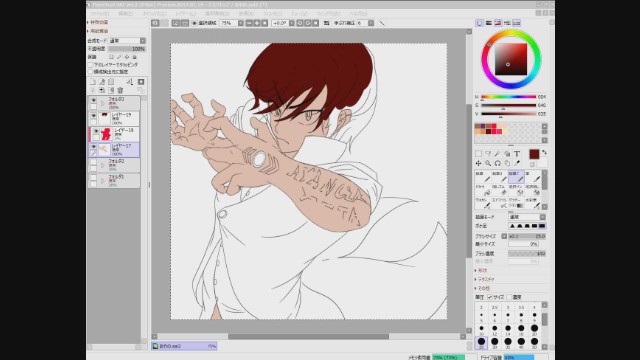Click the delete layer trash icon
Image resolution: width=640 pixels, height=360 pixels.
pyautogui.click(x=120, y=90)
